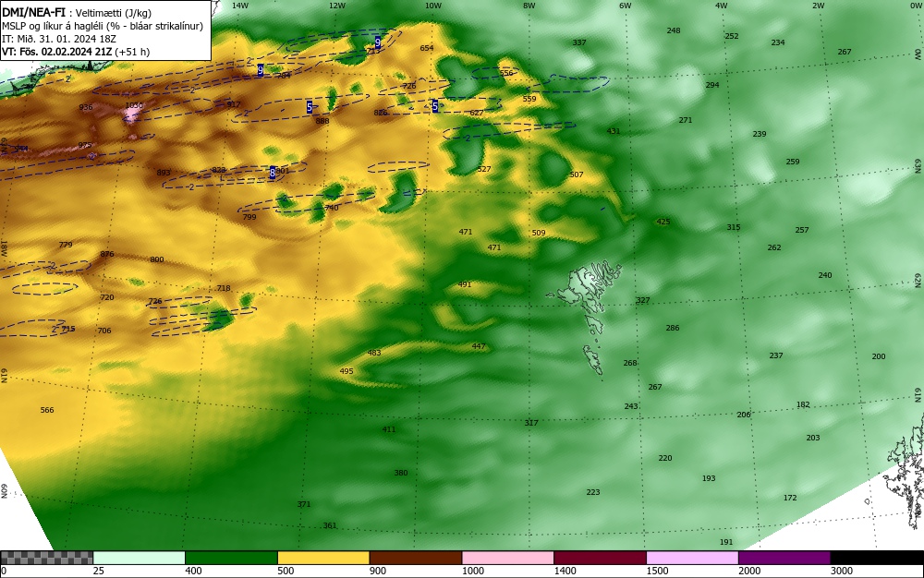Select the map value '411'
This screenshot has height=578, width=924.
(x=389, y=429)
